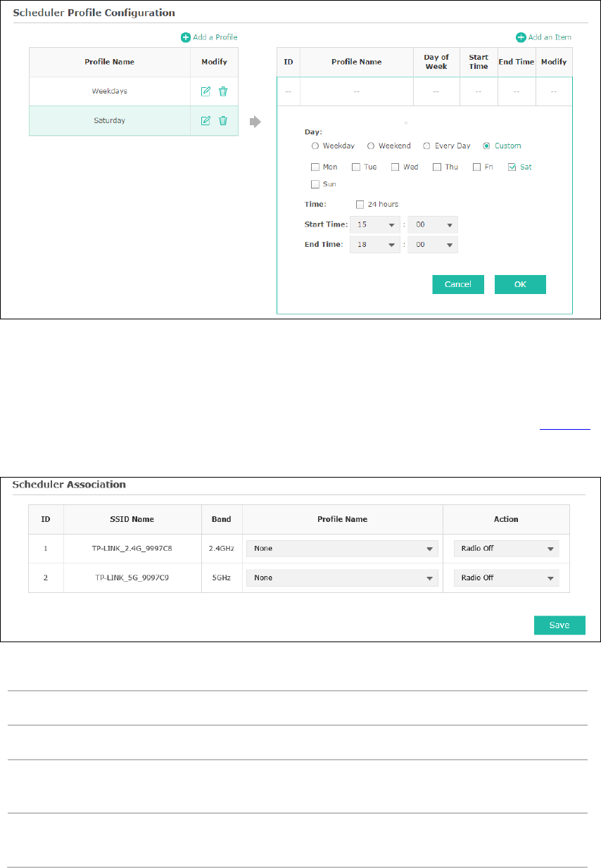Open the Start Time hour dropdown
The width and height of the screenshot is (601, 868).
375,225
